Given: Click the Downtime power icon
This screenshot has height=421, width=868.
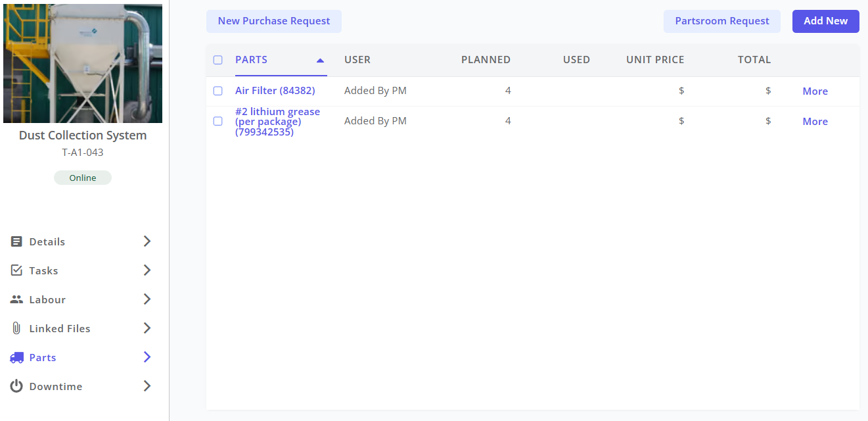Looking at the screenshot, I should [x=16, y=386].
